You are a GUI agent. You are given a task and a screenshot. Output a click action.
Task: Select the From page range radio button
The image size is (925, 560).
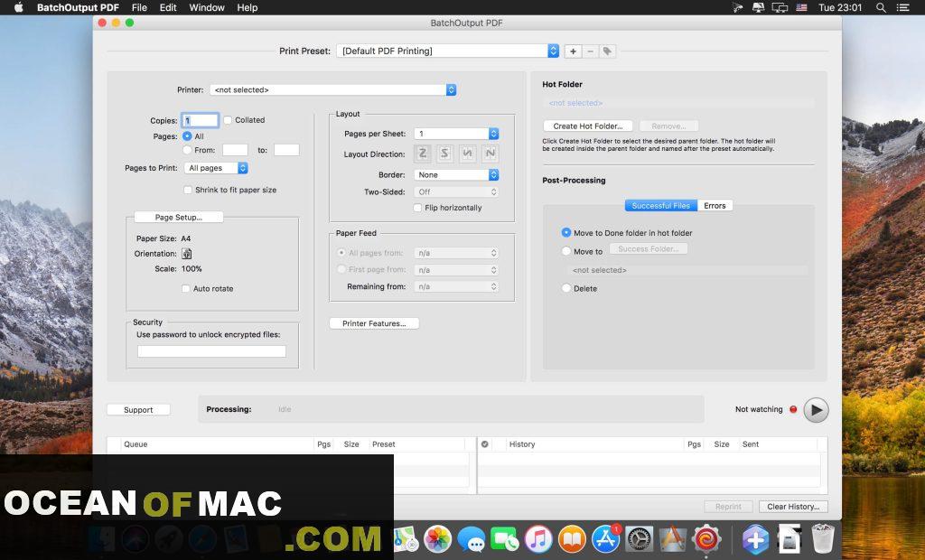pyautogui.click(x=187, y=150)
